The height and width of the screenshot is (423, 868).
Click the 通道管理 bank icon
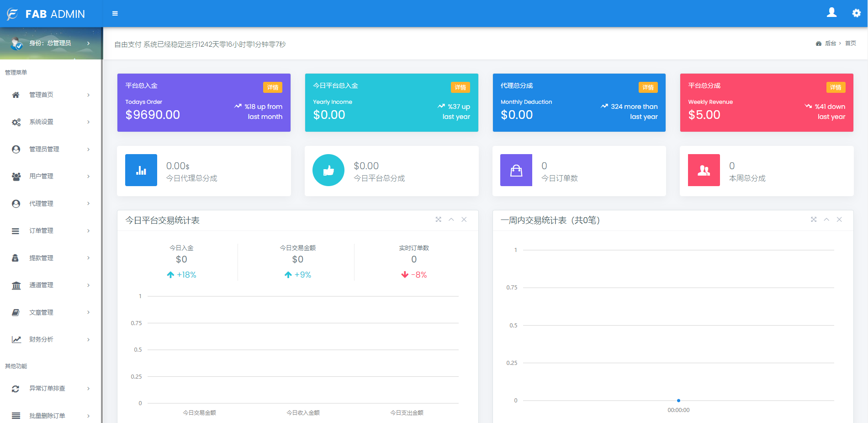point(16,285)
